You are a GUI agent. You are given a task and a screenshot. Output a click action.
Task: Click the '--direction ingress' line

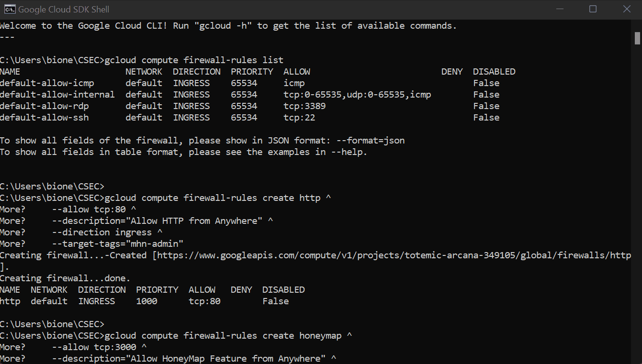[107, 232]
